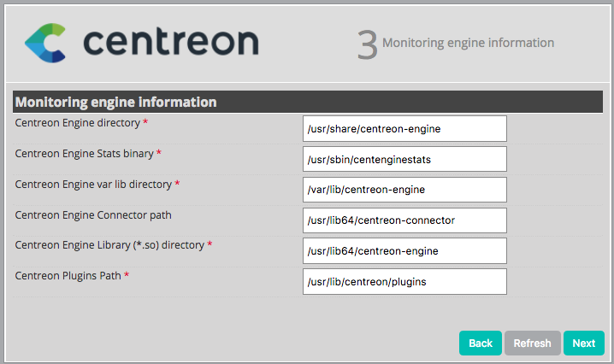Click the 'Centreon Engine Library (*.so) directory' label
This screenshot has width=614, height=364.
point(109,245)
